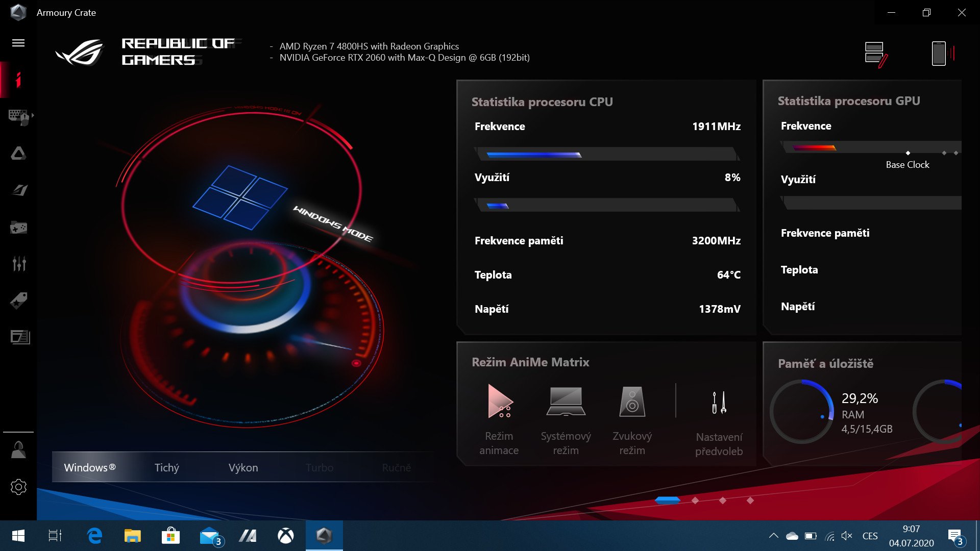Select Režim animace in AniMe Matrix
The image size is (980, 551).
pos(499,419)
